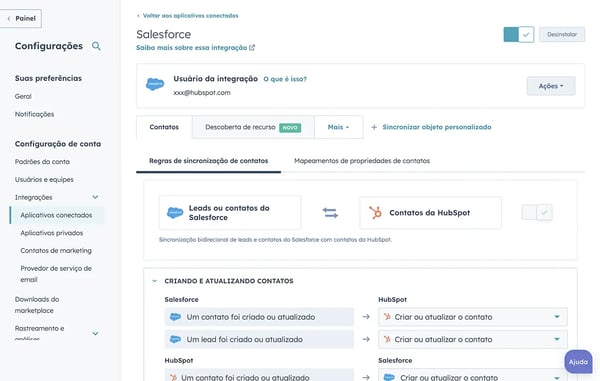Open the Ajuda help button
This screenshot has width=600, height=381.
click(578, 361)
